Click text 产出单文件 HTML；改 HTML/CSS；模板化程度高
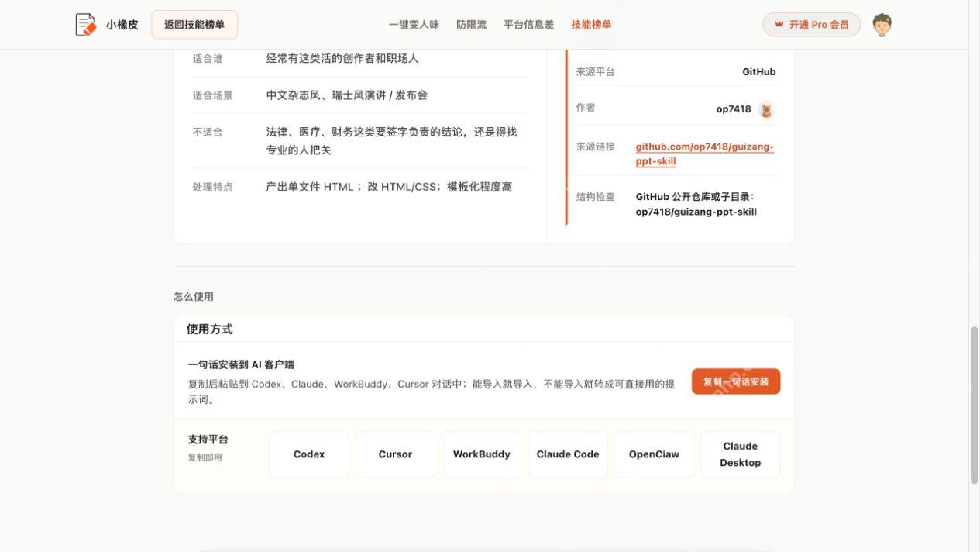 [389, 187]
